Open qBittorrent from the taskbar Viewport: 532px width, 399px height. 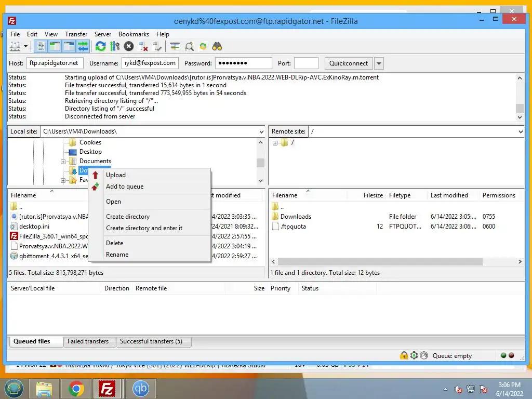[140, 388]
